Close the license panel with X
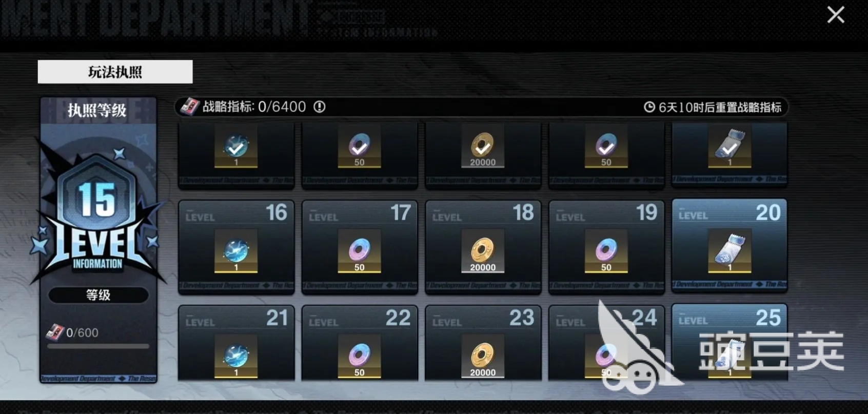 836,15
